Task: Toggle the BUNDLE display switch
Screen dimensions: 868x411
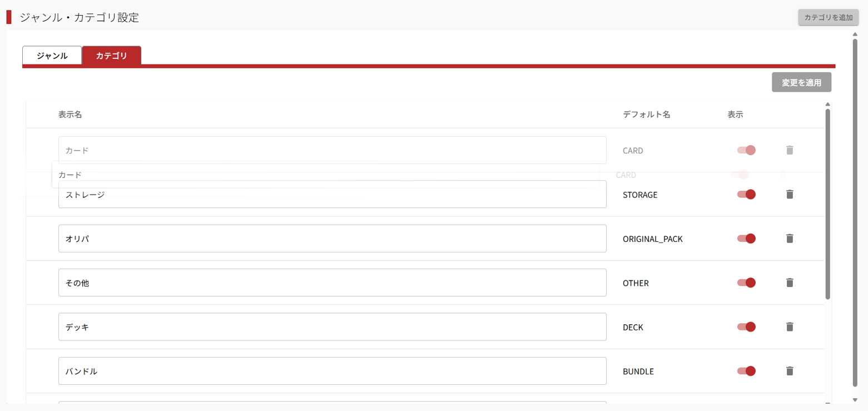Action: (746, 371)
